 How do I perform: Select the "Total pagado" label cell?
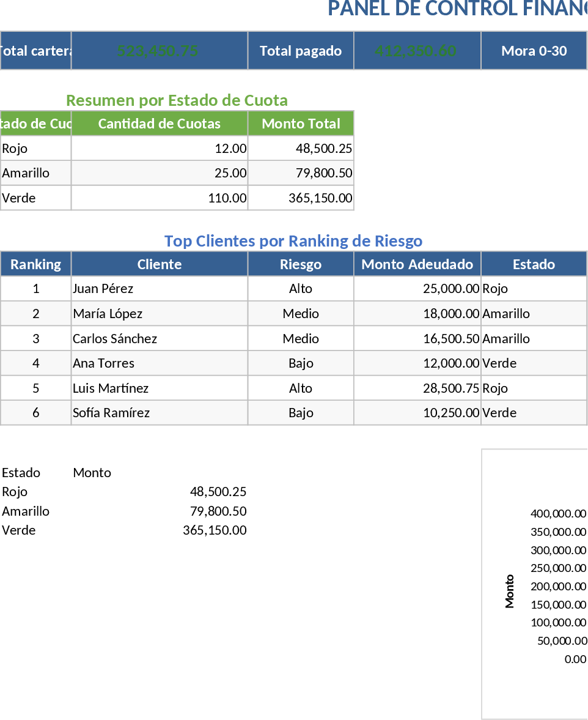(300, 51)
